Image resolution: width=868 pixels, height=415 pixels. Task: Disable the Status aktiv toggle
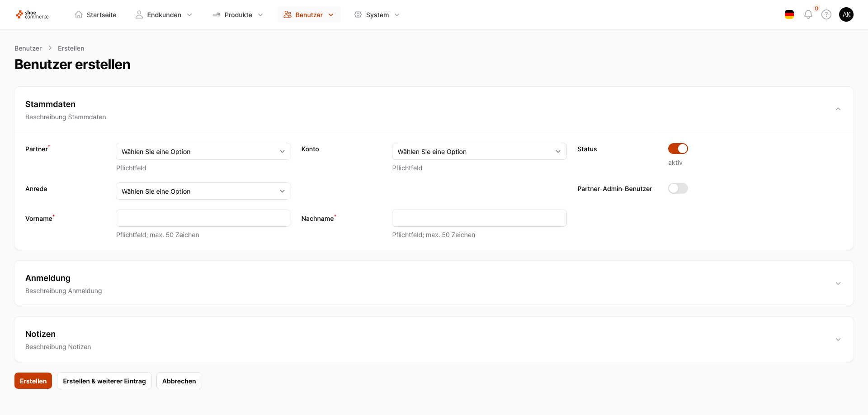point(678,149)
